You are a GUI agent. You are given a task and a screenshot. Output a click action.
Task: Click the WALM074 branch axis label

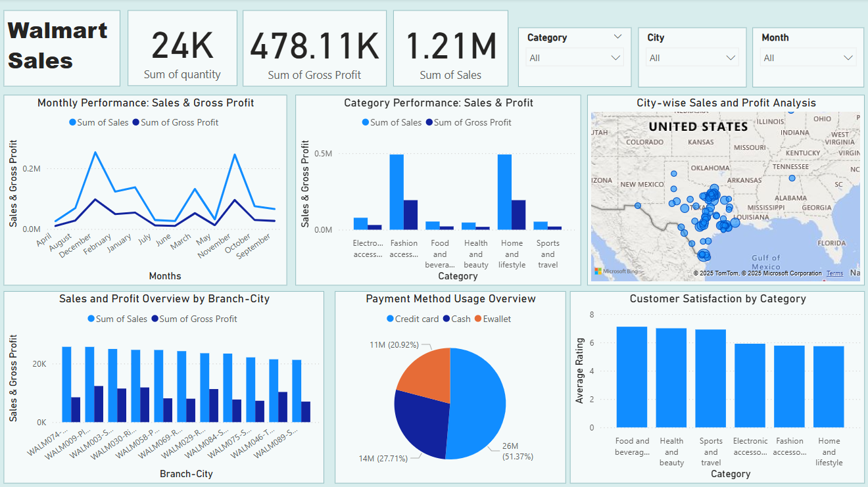[46, 443]
